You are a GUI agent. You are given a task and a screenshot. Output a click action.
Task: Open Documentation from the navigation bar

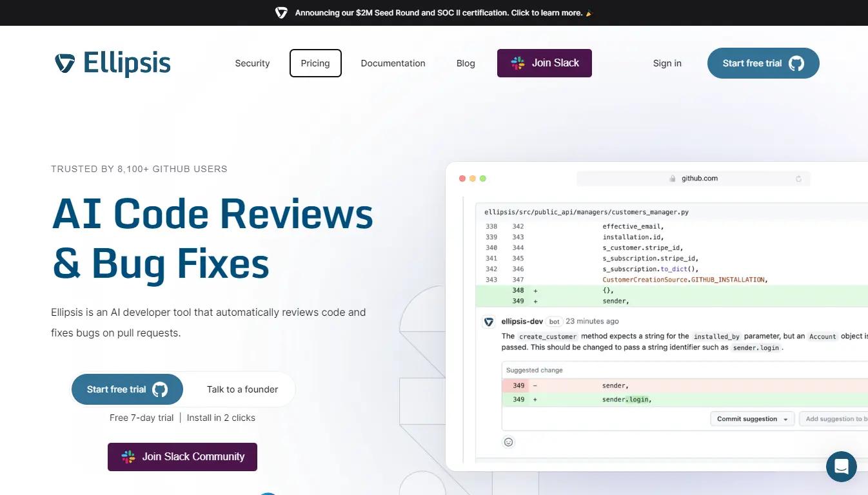click(393, 63)
